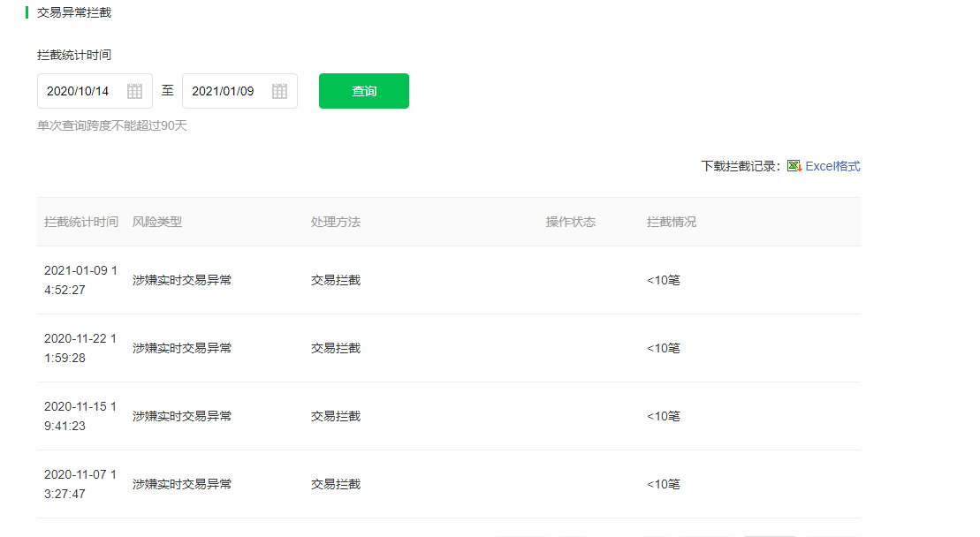Click <10笔 in the 2020-11-07 row
The width and height of the screenshot is (980, 537).
[x=663, y=485]
